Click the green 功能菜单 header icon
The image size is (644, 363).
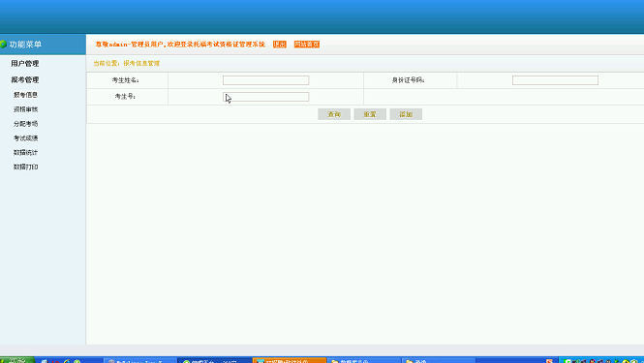tap(3, 44)
